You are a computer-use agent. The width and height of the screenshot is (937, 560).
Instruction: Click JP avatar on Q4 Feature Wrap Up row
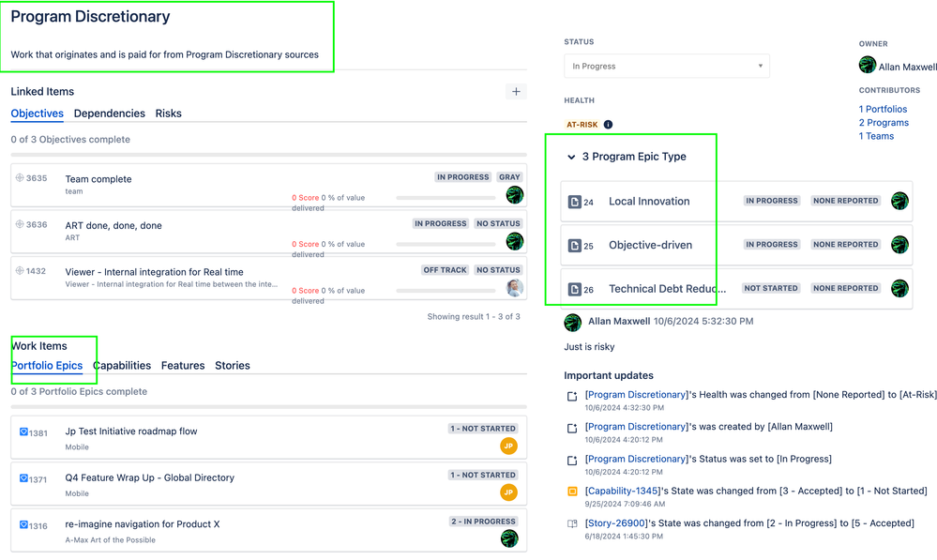click(508, 492)
